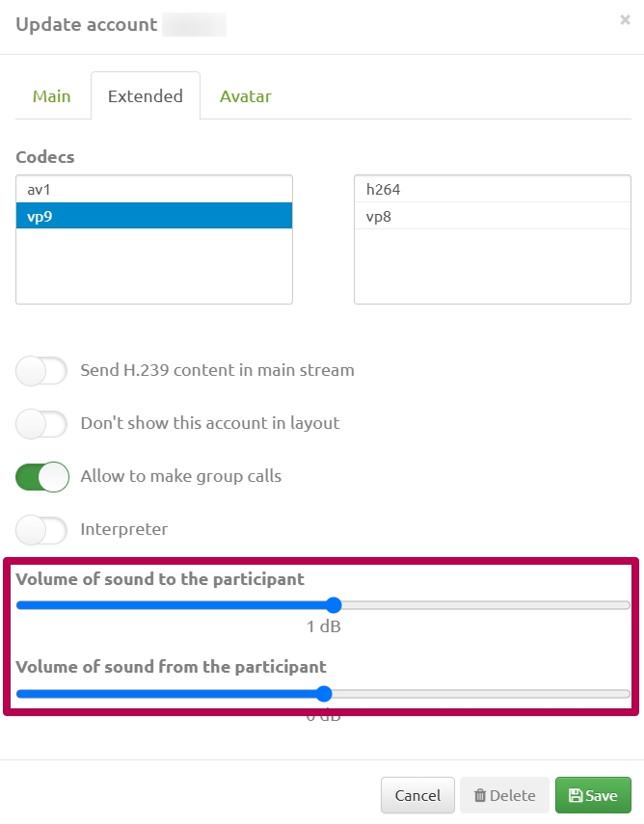Click the Volume of sound to the participant slider handle
644x824 pixels.
click(x=334, y=604)
